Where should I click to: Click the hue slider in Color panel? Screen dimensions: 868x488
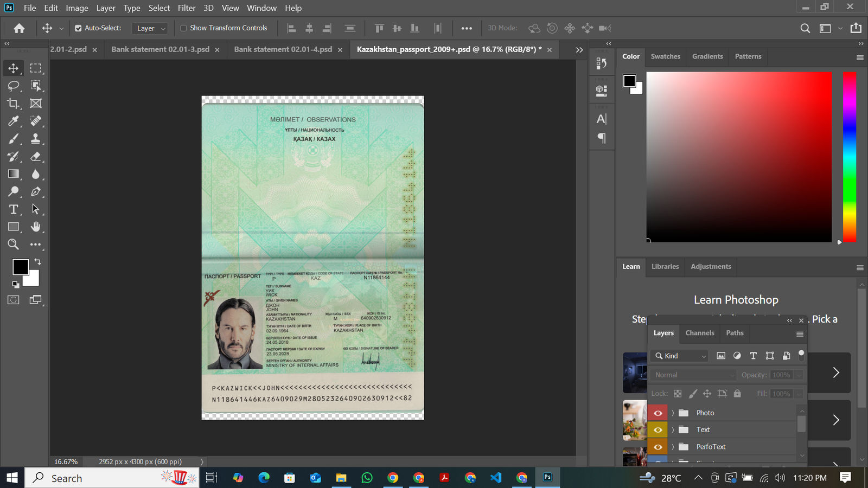click(850, 157)
